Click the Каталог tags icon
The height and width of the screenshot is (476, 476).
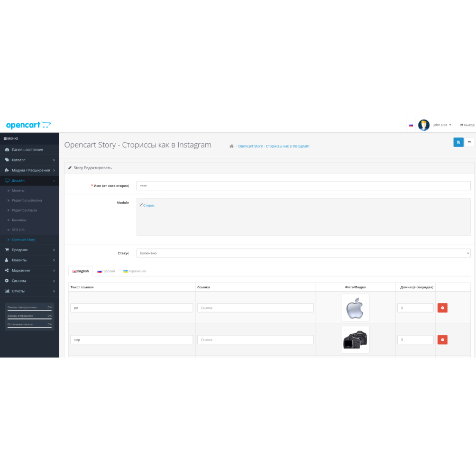[x=7, y=160]
